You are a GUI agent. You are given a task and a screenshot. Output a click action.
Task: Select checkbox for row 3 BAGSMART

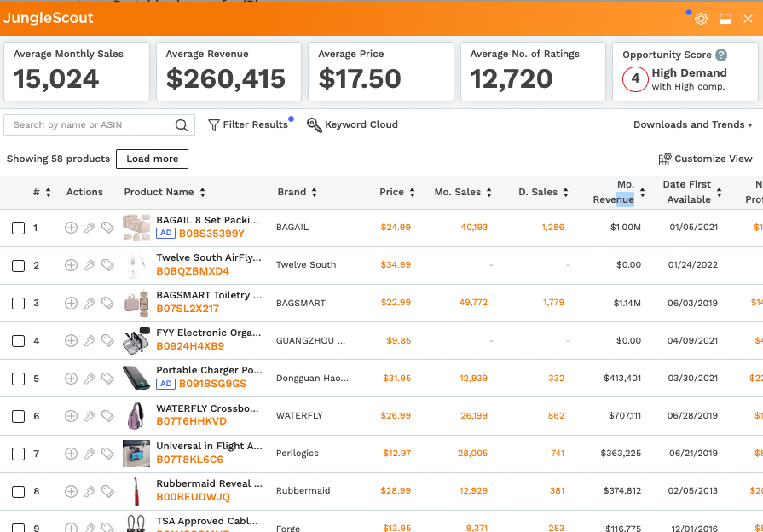tap(18, 304)
